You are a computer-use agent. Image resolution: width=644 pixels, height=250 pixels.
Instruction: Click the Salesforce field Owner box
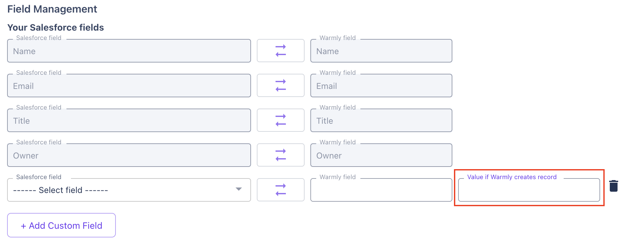129,155
